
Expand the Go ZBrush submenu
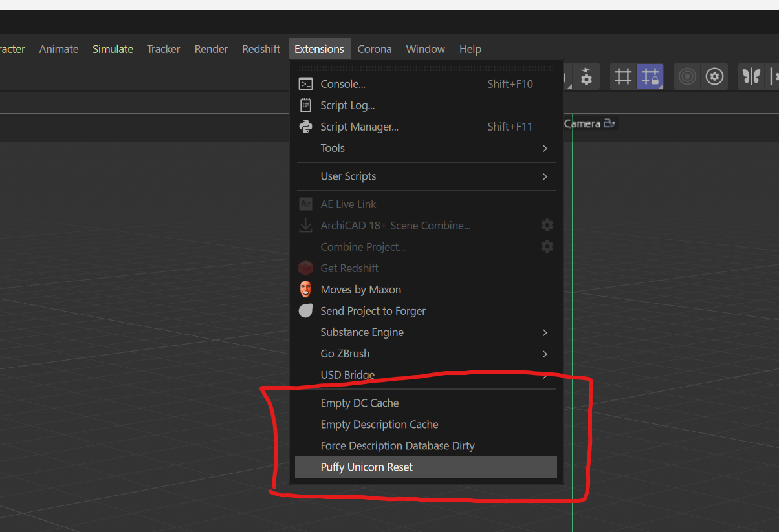coord(426,354)
